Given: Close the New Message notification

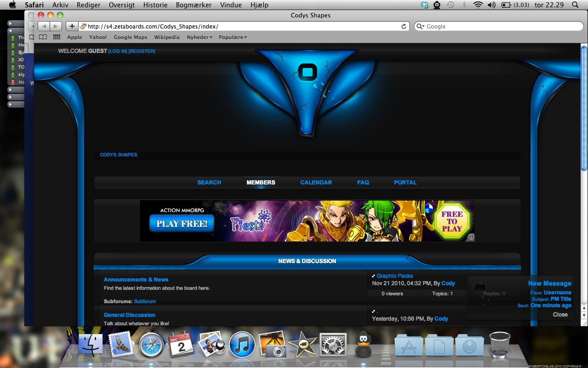Looking at the screenshot, I should [x=560, y=315].
